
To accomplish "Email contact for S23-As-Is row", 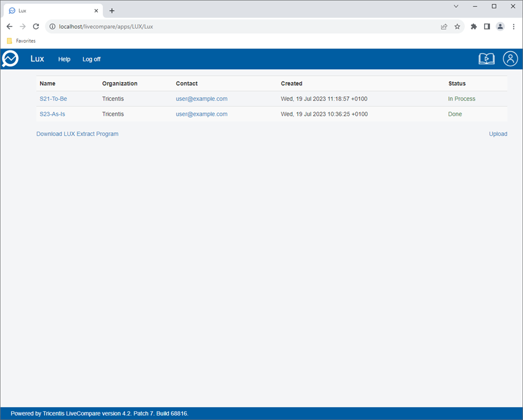I will 201,114.
